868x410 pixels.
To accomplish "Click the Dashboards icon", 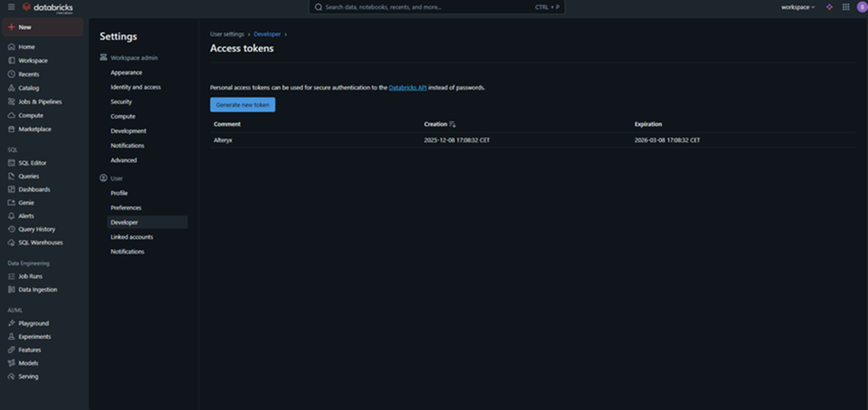I will [x=11, y=189].
